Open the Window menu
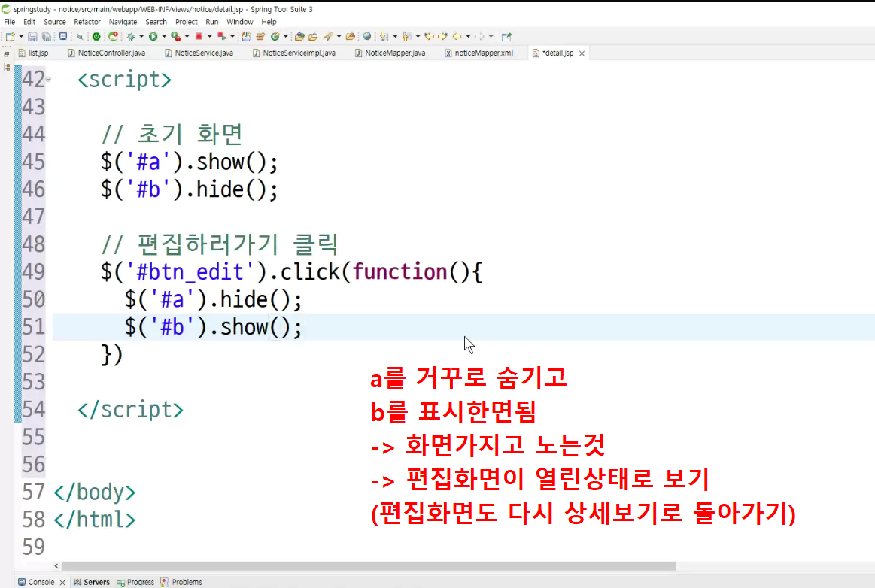Viewport: 875px width, 588px height. pos(240,22)
